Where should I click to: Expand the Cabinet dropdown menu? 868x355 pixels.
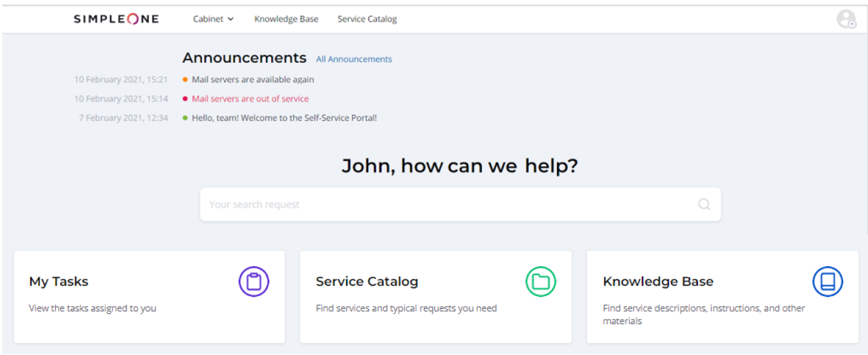tap(213, 19)
